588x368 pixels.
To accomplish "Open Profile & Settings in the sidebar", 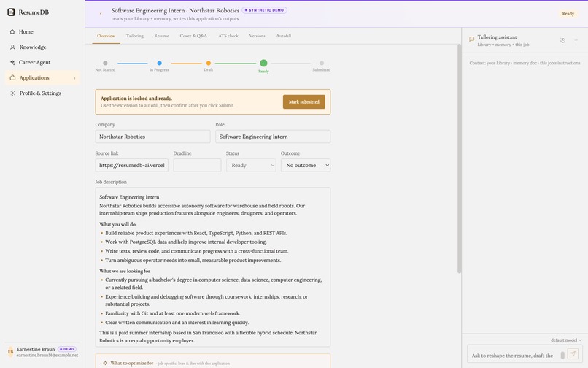I will [x=42, y=93].
